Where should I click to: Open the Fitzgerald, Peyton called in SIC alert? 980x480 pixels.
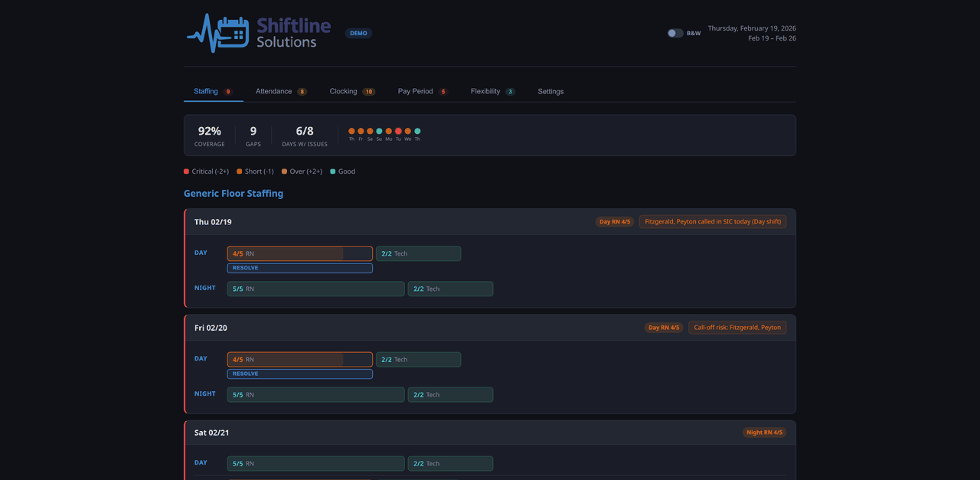point(713,222)
